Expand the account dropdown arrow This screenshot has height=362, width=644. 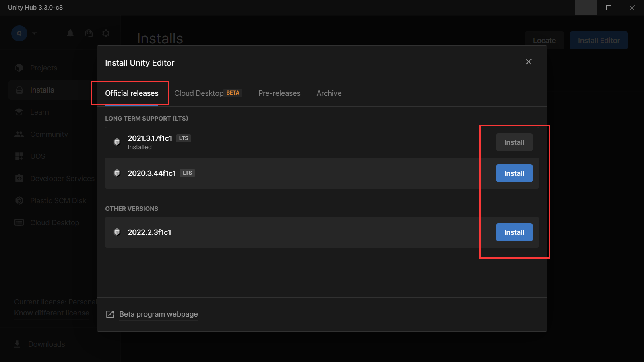pos(34,33)
